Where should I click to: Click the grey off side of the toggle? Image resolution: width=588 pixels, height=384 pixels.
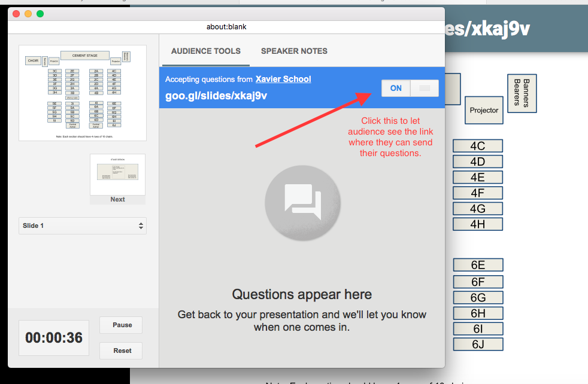pyautogui.click(x=425, y=88)
